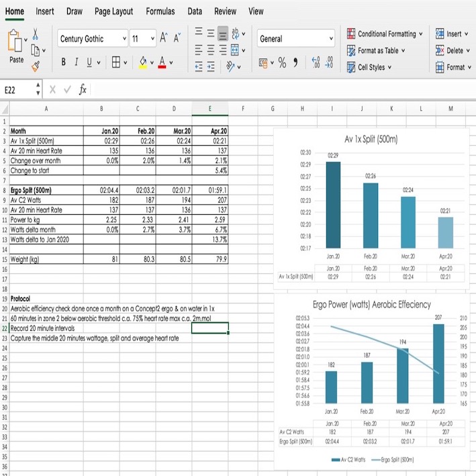This screenshot has width=476, height=476.
Task: Toggle Italic formatting
Action: pos(76,62)
